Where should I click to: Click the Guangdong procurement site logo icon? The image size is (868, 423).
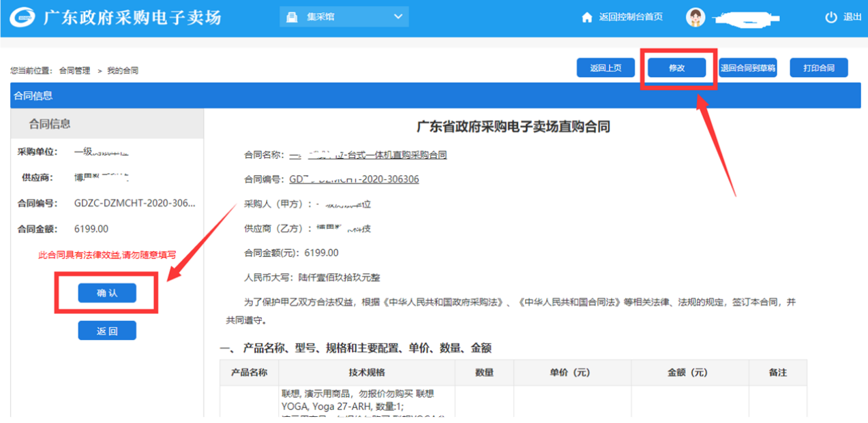[x=24, y=17]
